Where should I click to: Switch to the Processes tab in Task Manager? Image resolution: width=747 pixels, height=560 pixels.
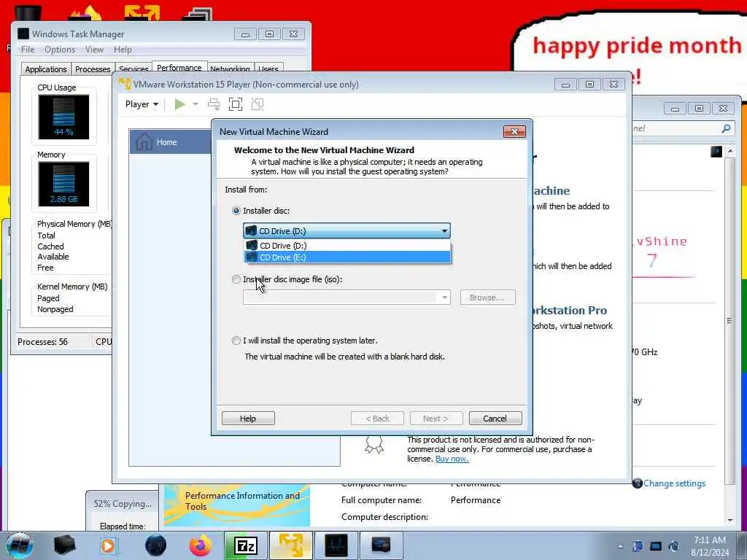click(93, 69)
